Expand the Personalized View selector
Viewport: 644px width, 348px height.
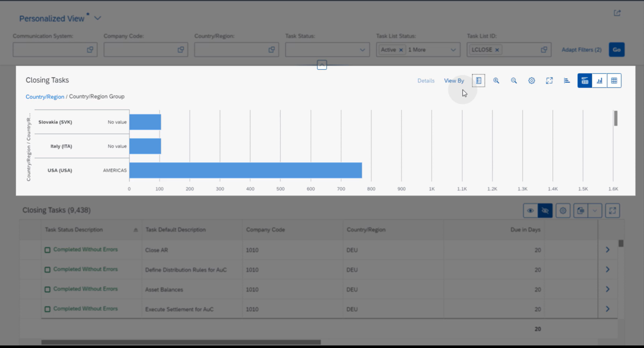pyautogui.click(x=97, y=17)
